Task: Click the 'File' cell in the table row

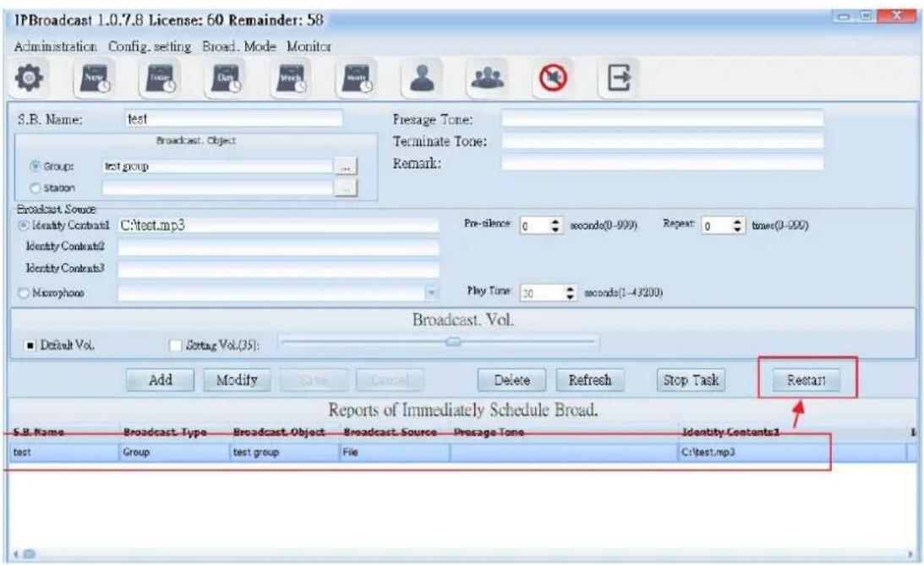Action: (x=394, y=453)
